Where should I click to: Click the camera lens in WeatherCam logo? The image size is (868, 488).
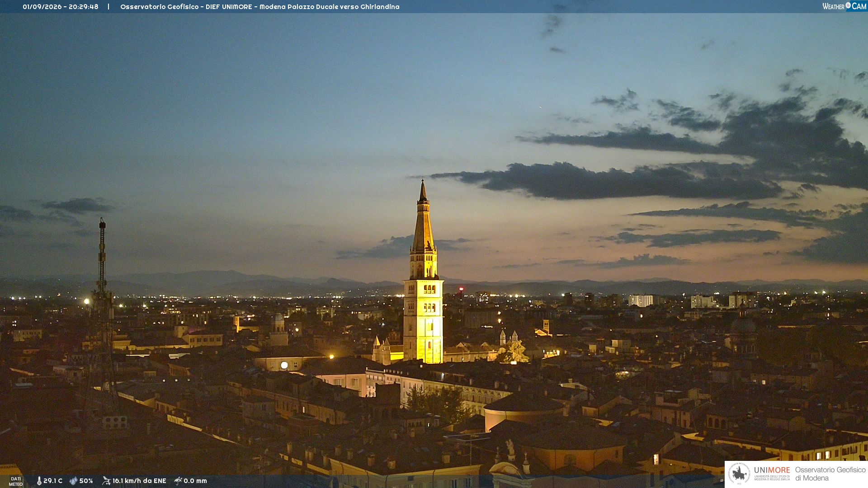[x=848, y=5]
